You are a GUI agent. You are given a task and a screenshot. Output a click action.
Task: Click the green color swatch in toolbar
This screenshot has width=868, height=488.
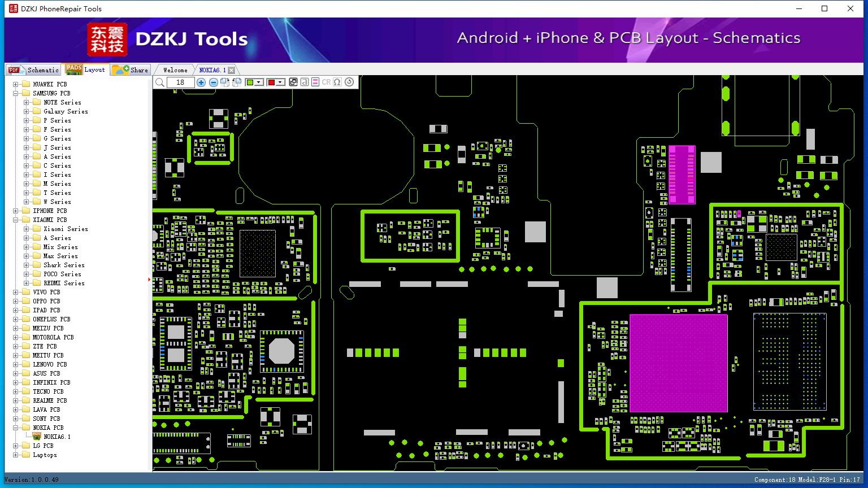[250, 82]
